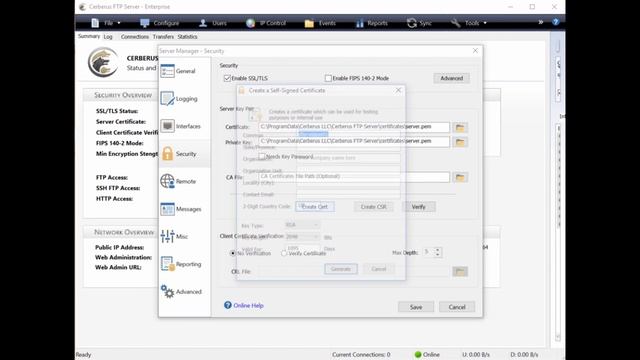Switch to the Summary tab
Viewport: 640px width, 360px height.
pos(89,36)
